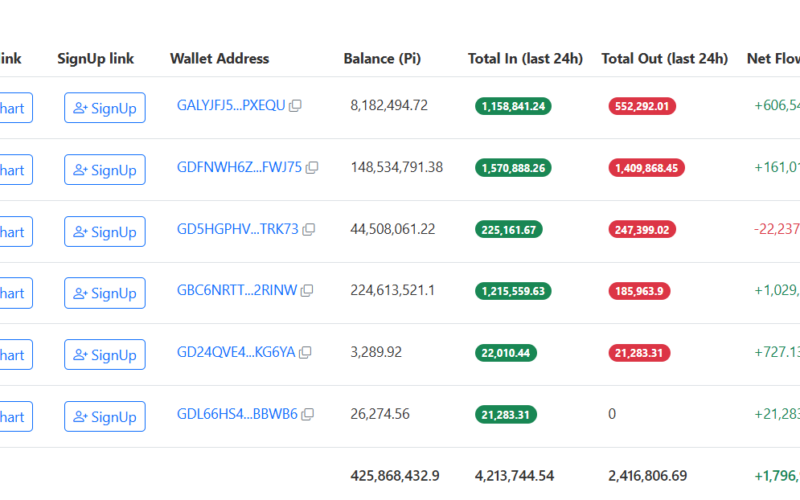Image resolution: width=800 pixels, height=500 pixels.
Task: Click the Total In (last 24h) header
Action: click(525, 59)
